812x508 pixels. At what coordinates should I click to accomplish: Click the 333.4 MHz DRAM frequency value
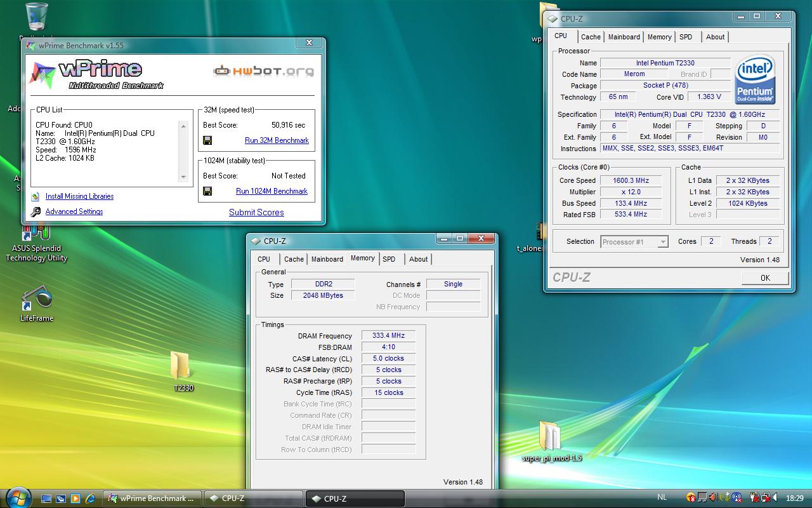[x=388, y=336]
